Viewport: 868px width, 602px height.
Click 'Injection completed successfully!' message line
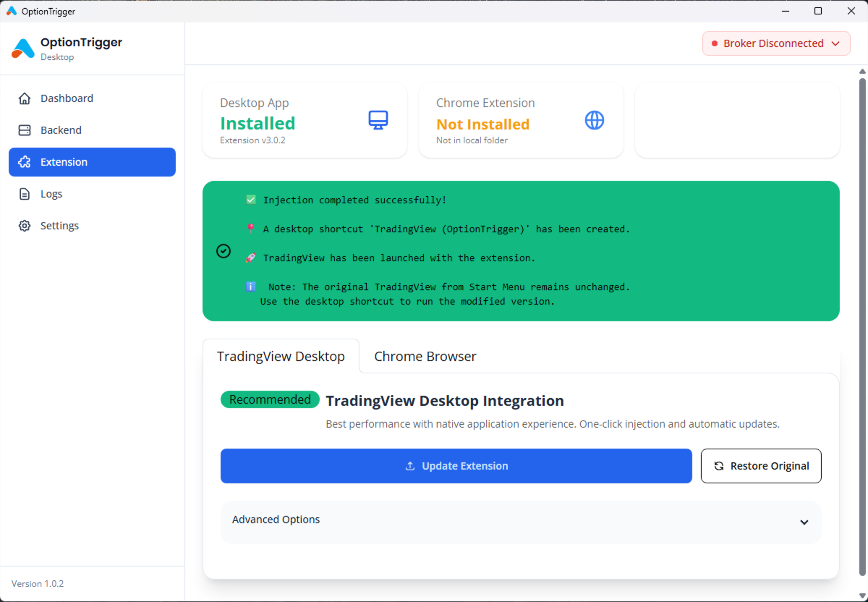(x=354, y=200)
